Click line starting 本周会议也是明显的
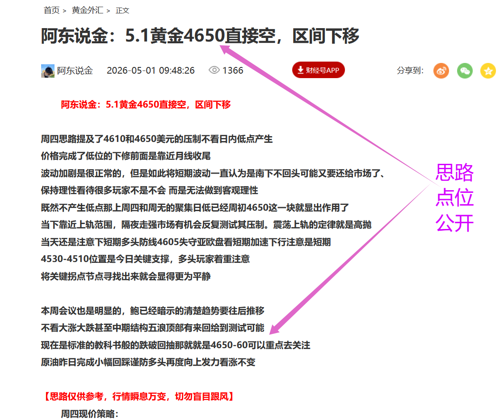 pyautogui.click(x=153, y=311)
